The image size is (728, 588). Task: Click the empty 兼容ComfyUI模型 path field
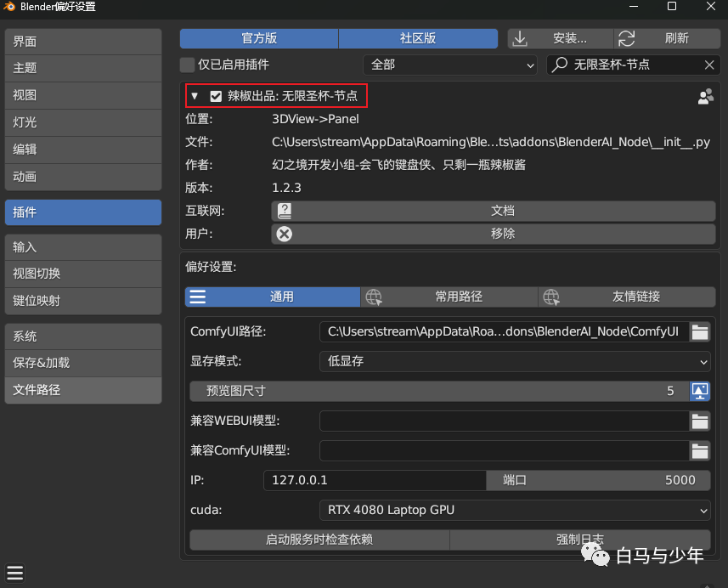tap(505, 451)
